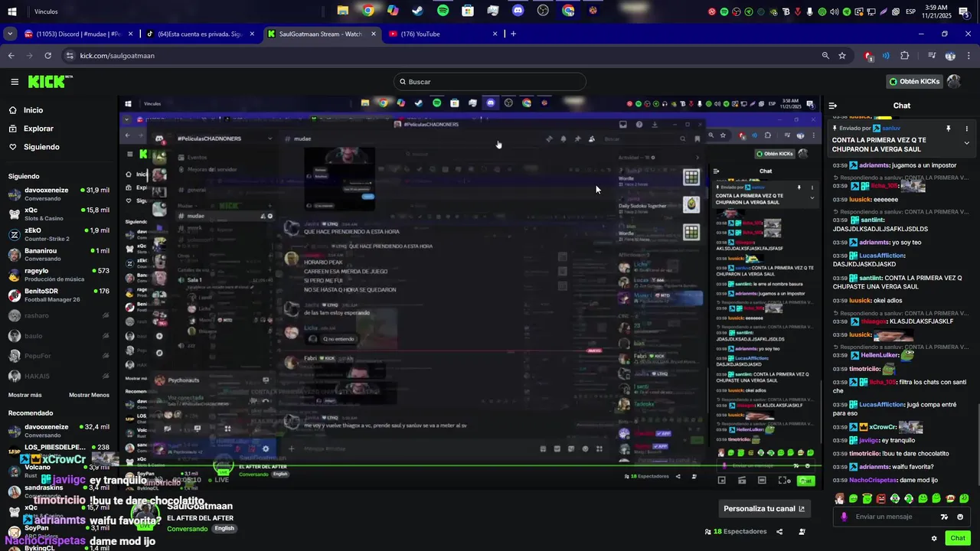980x551 pixels.
Task: Open davooxeneize under Recomendado
Action: 59,431
